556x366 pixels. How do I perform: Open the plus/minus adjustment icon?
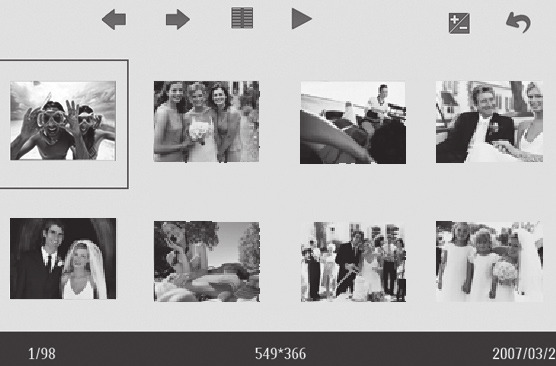[x=459, y=24]
